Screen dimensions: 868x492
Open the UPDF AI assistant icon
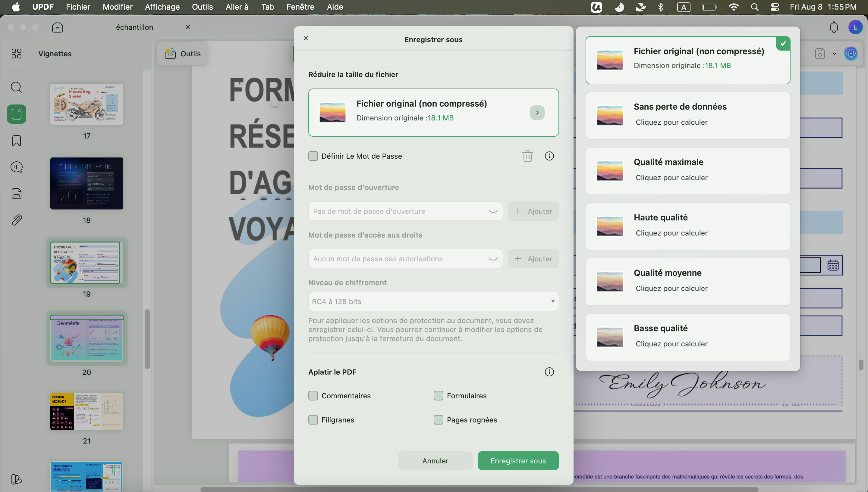pos(851,53)
